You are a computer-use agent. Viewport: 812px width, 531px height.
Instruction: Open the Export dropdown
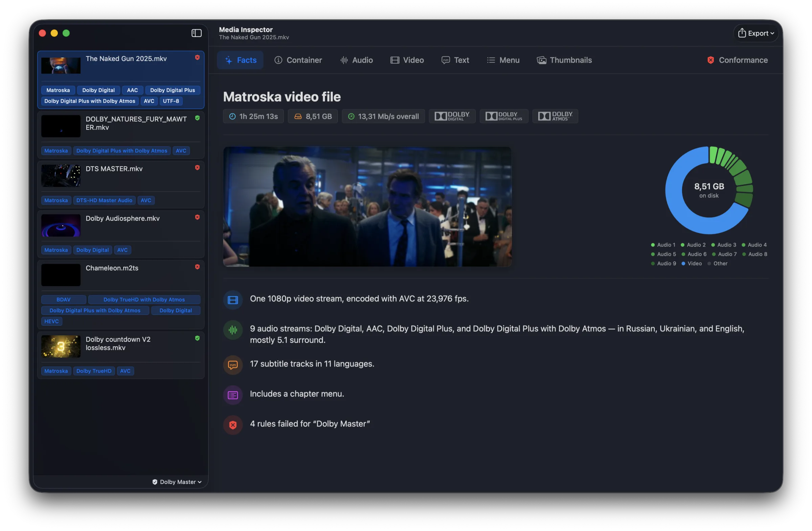click(755, 33)
